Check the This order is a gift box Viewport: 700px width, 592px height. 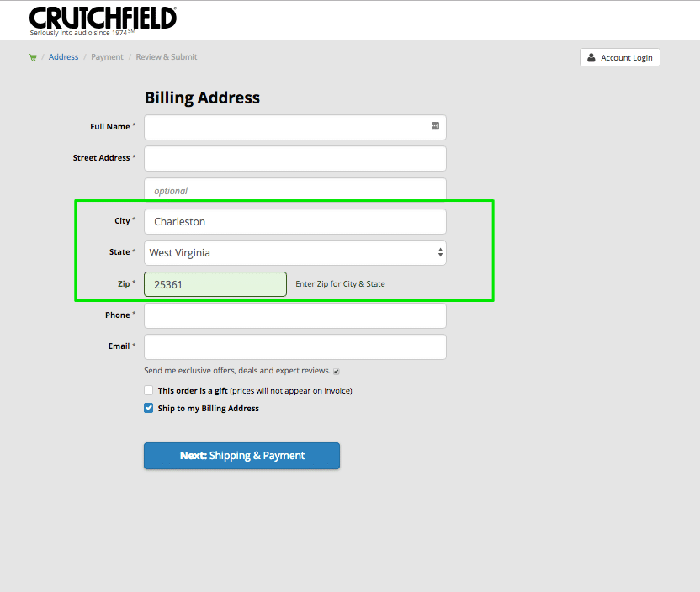149,390
